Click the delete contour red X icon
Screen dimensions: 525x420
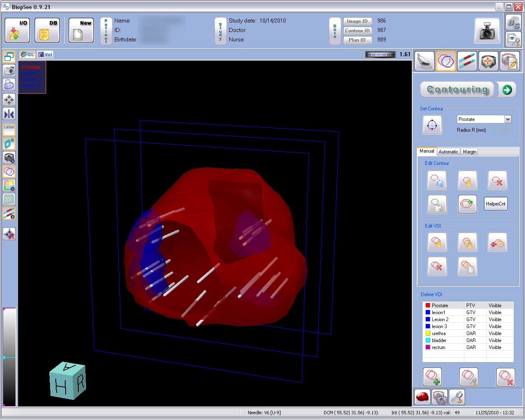click(x=498, y=180)
